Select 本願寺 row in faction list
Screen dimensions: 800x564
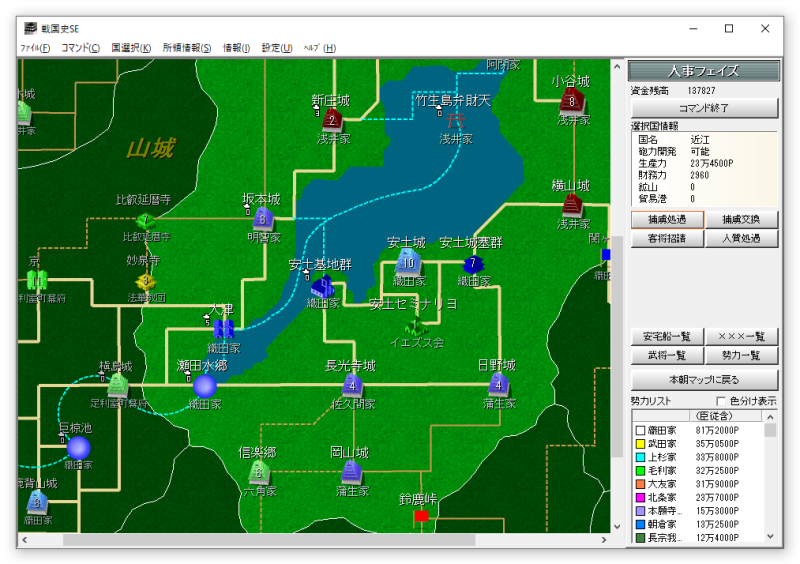(x=698, y=510)
